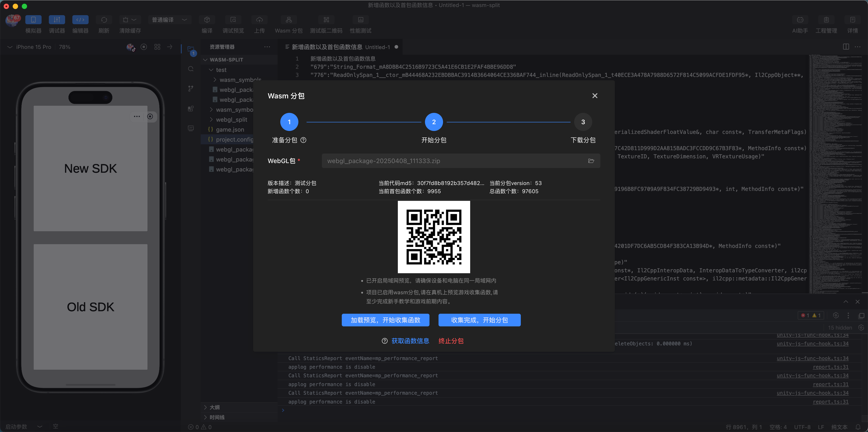Click the console errors and warnings badge

click(811, 316)
